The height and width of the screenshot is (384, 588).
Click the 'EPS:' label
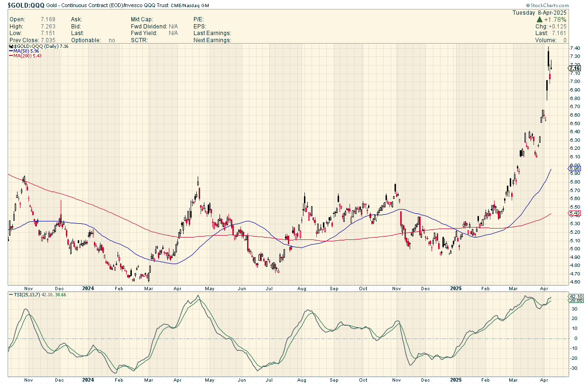click(x=200, y=27)
